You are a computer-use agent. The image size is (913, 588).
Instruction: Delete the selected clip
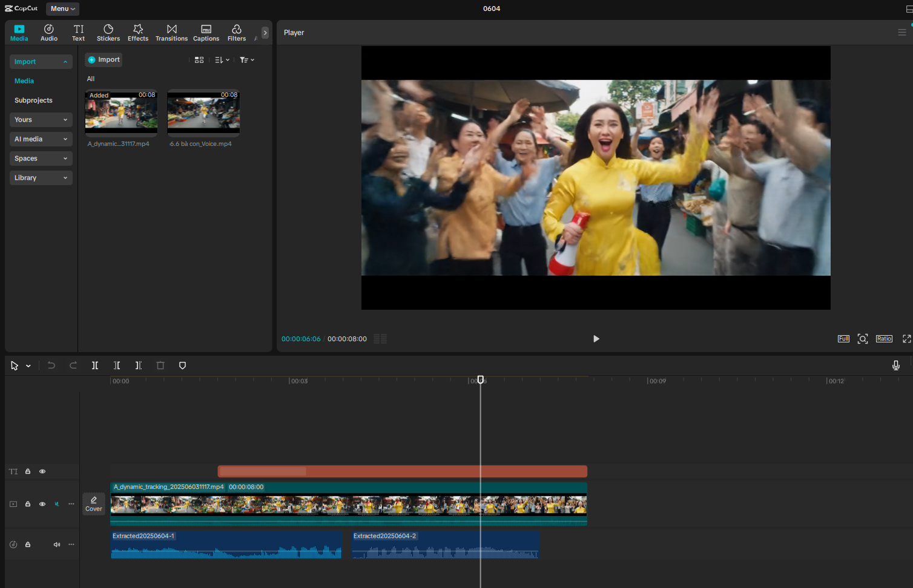pos(160,365)
